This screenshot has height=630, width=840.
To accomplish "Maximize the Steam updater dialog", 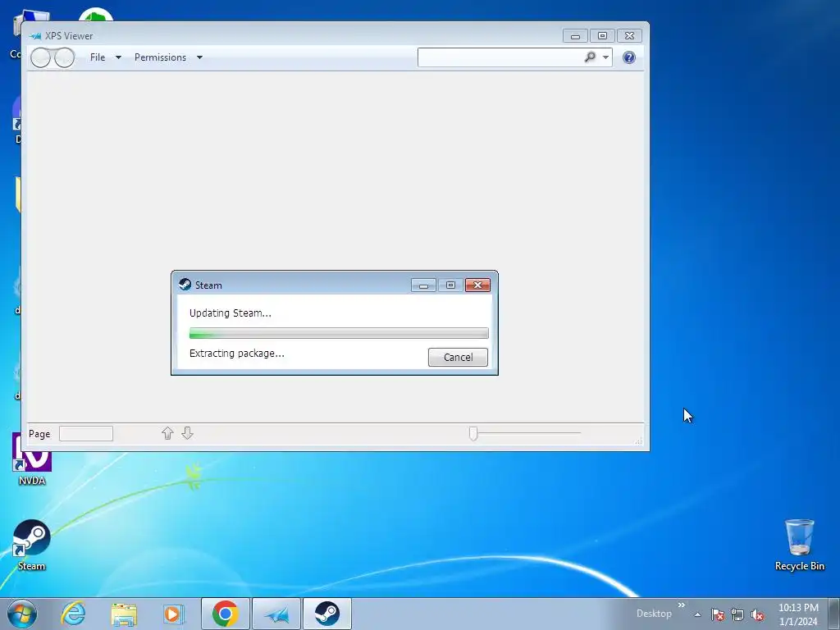I will 450,285.
